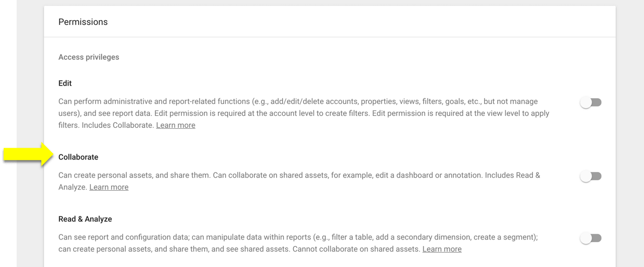Click the Read & Analyze description text
The width and height of the screenshot is (644, 267).
tap(298, 243)
